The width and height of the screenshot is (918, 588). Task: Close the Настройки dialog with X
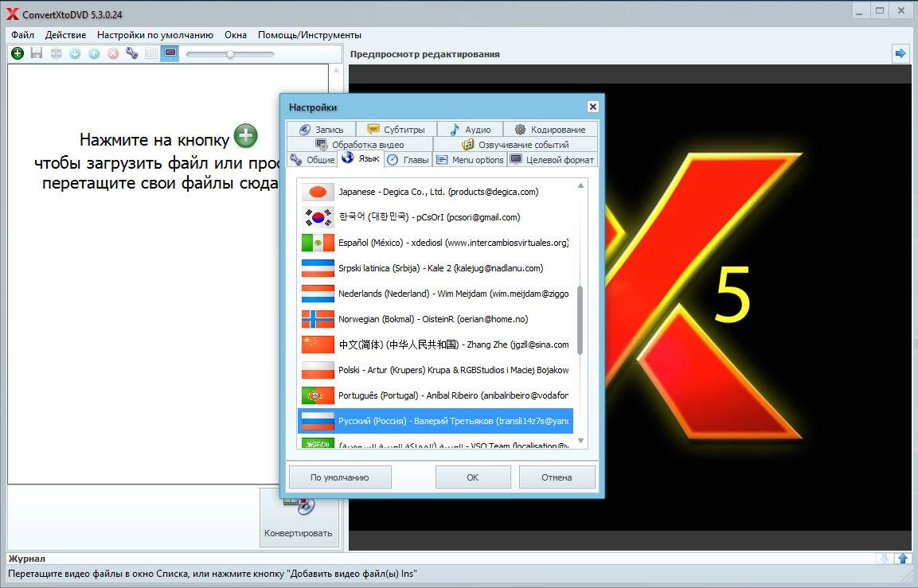(x=592, y=107)
